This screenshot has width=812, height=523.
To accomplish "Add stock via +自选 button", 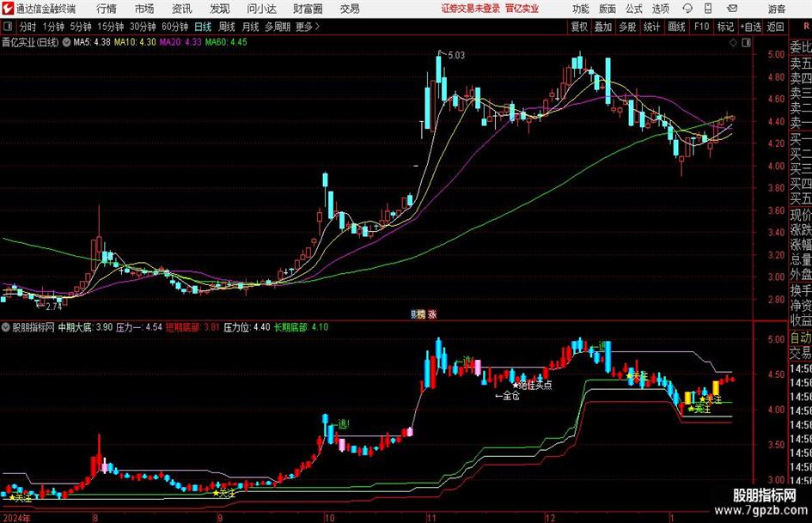I will pos(751,27).
